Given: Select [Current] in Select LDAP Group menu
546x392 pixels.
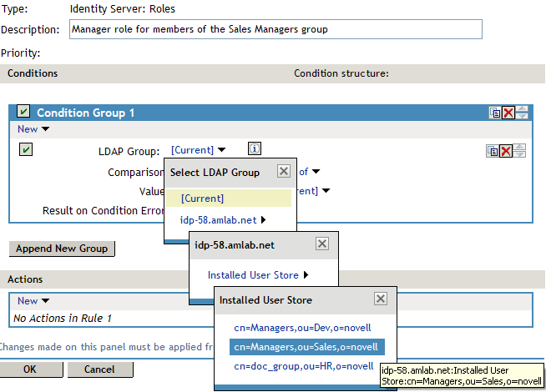Looking at the screenshot, I should click(202, 199).
